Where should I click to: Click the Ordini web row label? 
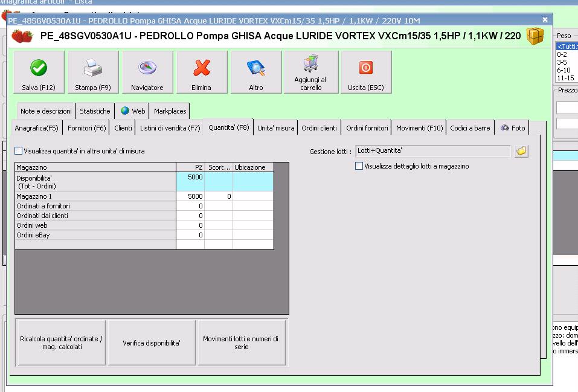coord(95,225)
